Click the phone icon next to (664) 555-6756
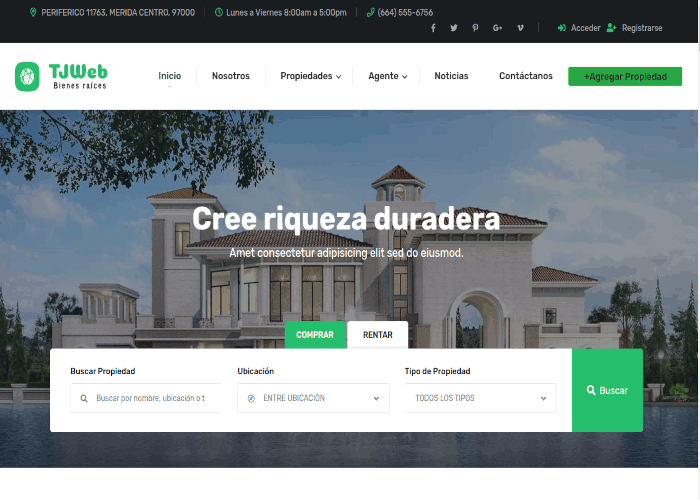The width and height of the screenshot is (700, 500). (x=371, y=13)
